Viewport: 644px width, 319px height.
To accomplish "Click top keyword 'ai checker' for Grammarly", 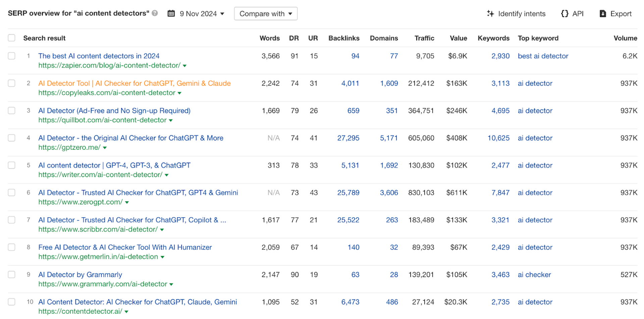I will tap(534, 275).
